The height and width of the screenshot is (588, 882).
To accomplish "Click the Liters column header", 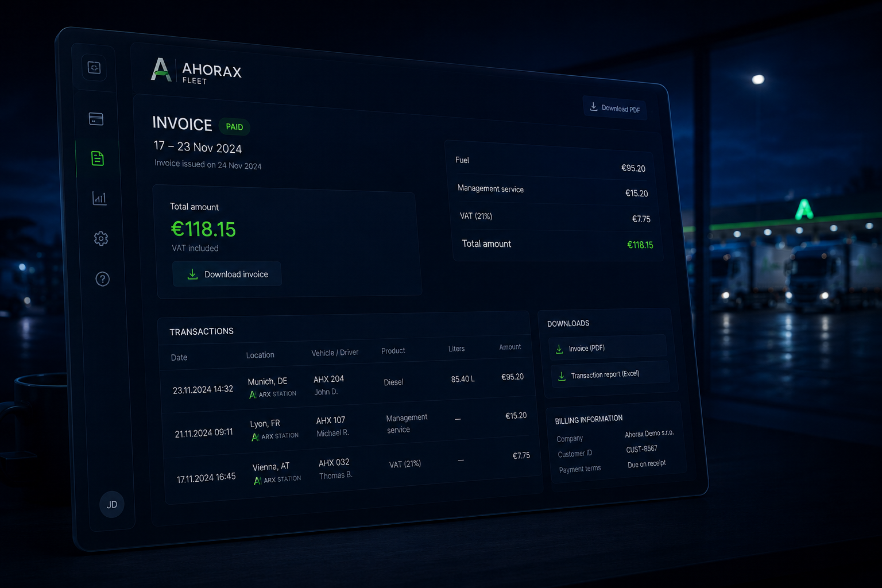I will (x=457, y=349).
